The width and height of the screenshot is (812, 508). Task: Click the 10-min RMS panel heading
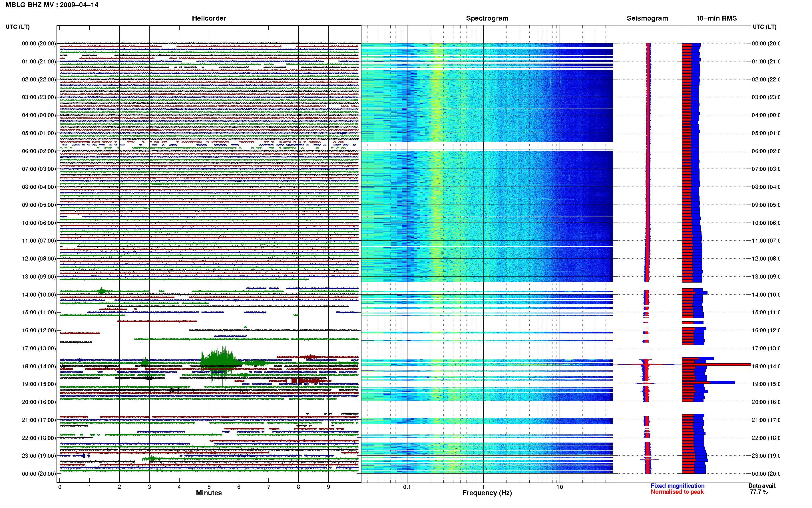pyautogui.click(x=716, y=18)
